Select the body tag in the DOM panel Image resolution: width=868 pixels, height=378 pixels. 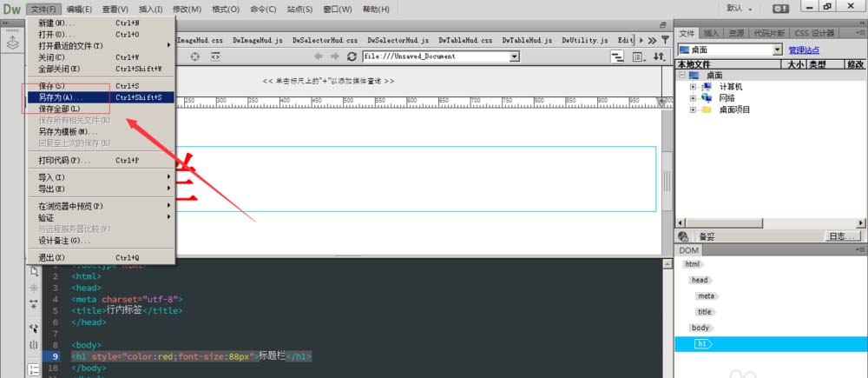700,328
